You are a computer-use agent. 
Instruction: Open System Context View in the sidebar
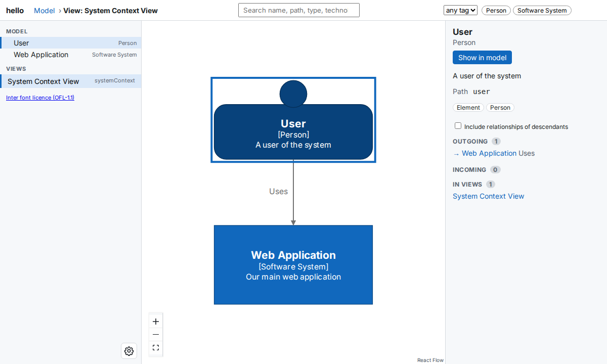click(71, 81)
